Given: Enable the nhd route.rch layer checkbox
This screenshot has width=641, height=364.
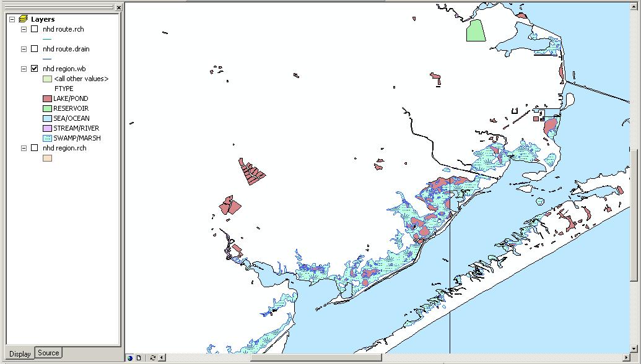Looking at the screenshot, I should click(35, 29).
